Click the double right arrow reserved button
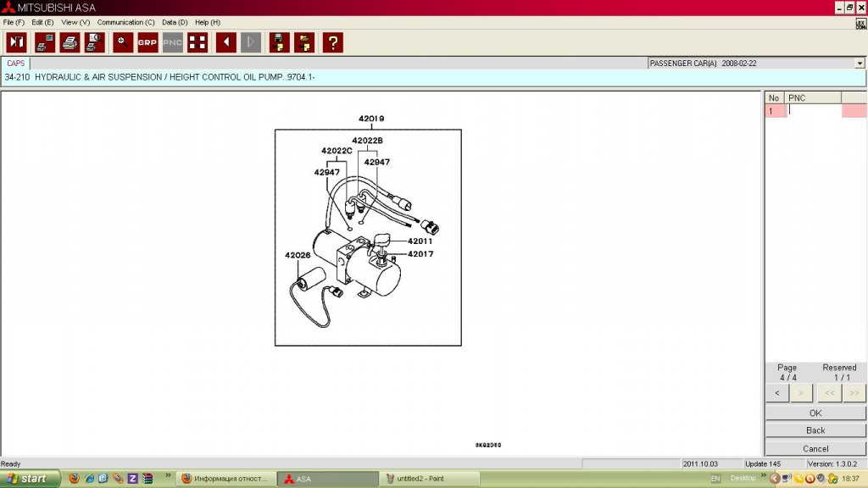 click(x=854, y=393)
